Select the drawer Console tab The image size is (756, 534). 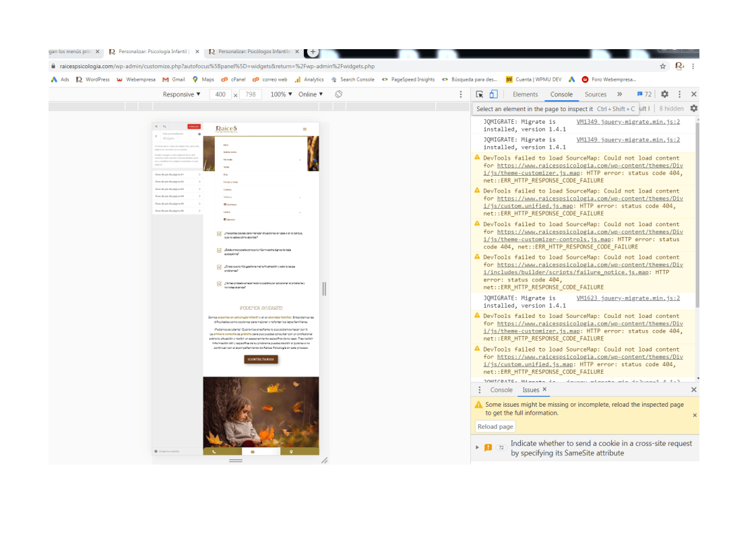pos(501,390)
